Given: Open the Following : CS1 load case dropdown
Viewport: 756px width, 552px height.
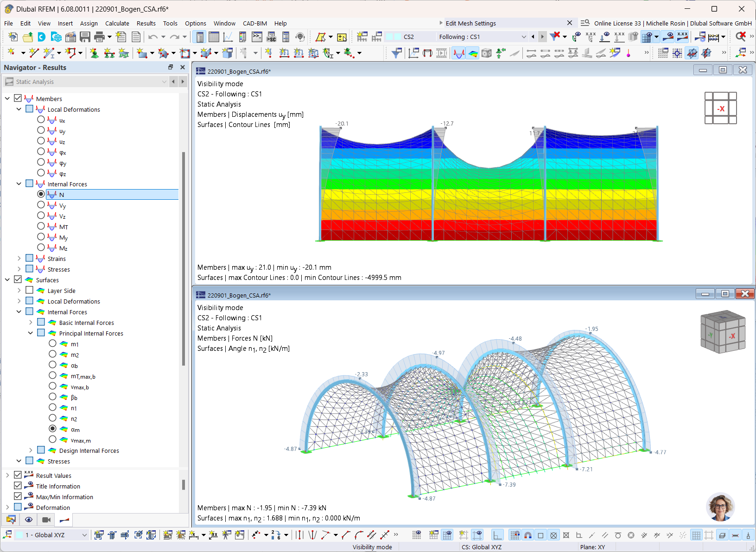Looking at the screenshot, I should 524,37.
